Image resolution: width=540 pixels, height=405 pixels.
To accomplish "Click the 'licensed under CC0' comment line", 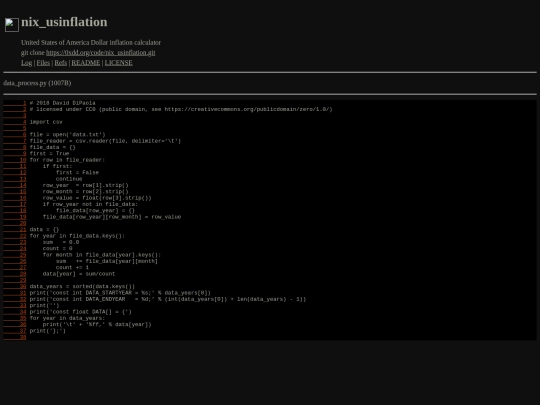I will tap(181, 109).
